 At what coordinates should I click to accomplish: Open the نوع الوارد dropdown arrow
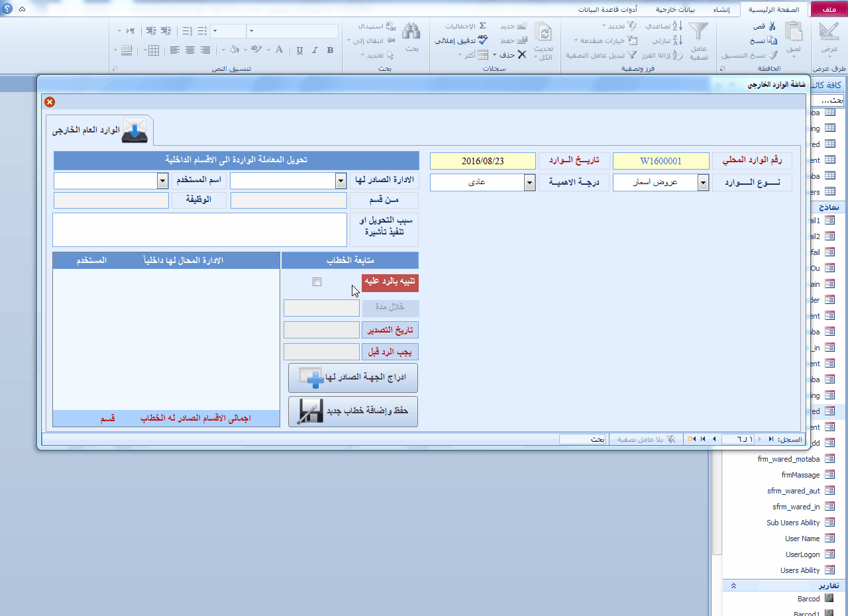pyautogui.click(x=703, y=182)
